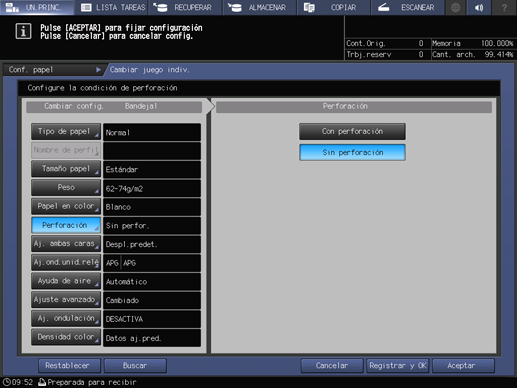Open Aj. ambas caras setting
The image size is (517, 388).
(66, 244)
